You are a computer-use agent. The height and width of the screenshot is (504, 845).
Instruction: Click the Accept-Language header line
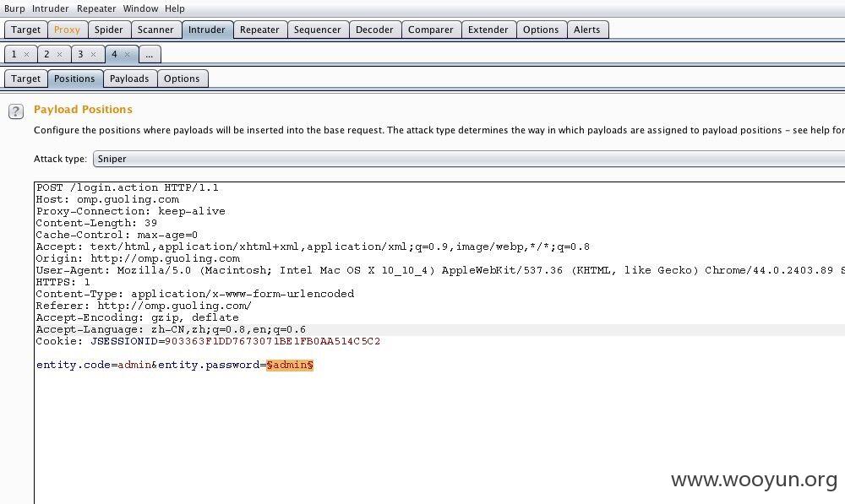(171, 329)
